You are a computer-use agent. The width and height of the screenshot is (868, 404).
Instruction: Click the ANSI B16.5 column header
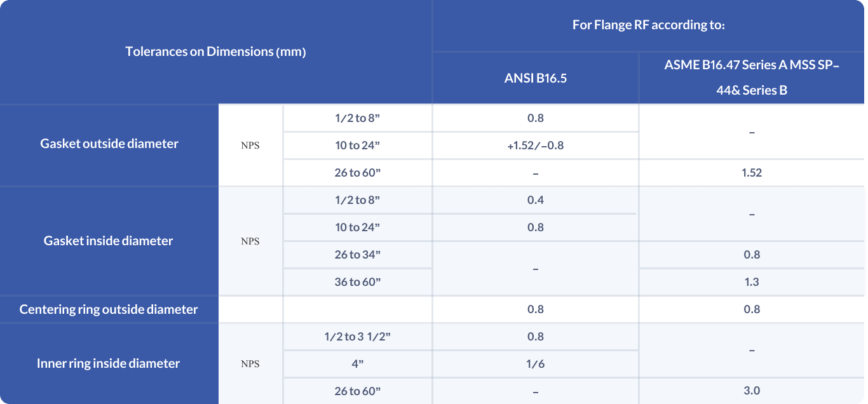click(x=535, y=79)
